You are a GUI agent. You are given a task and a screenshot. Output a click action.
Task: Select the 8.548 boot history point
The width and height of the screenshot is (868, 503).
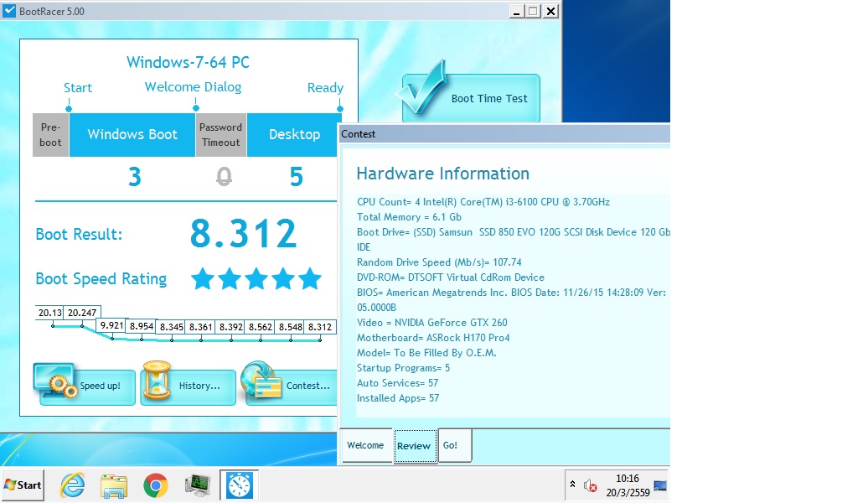click(x=290, y=327)
